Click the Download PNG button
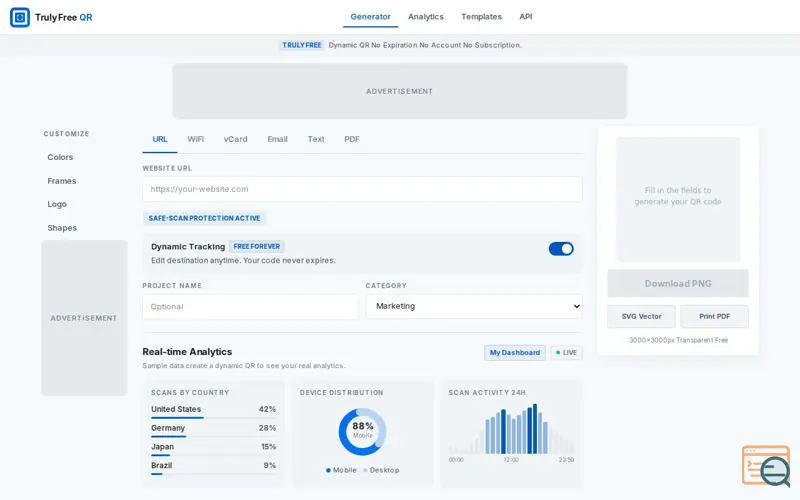Screen dimensions: 800x500 tap(678, 284)
